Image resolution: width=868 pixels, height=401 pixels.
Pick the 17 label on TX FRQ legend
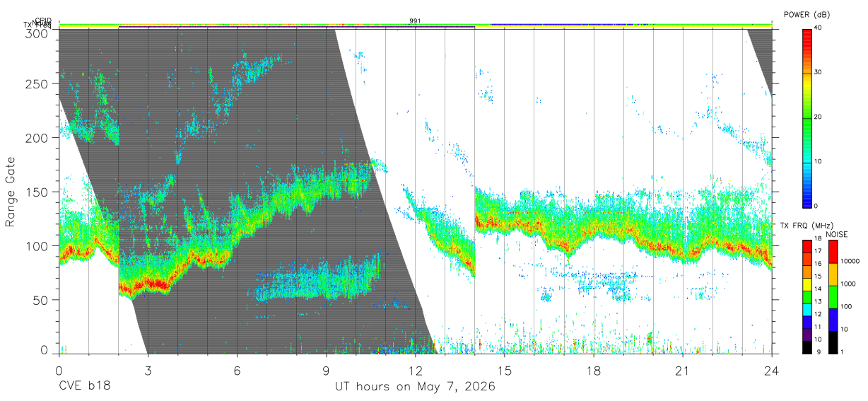pyautogui.click(x=818, y=251)
